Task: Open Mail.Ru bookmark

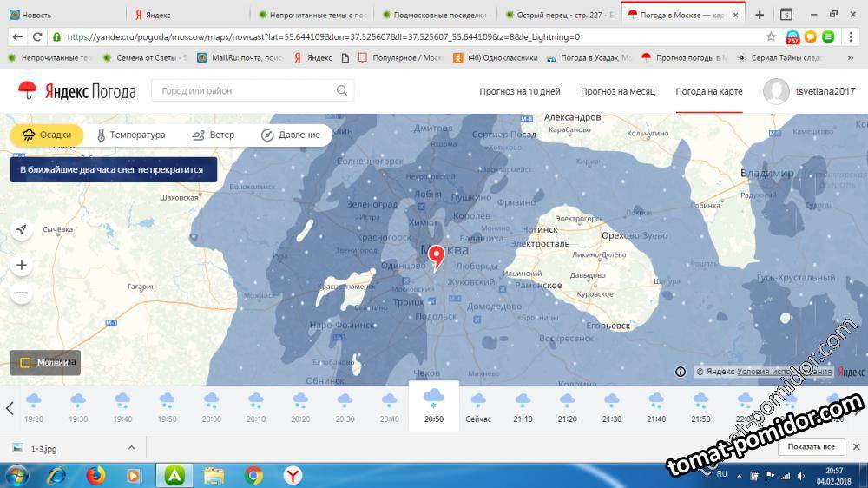Action: pyautogui.click(x=240, y=57)
